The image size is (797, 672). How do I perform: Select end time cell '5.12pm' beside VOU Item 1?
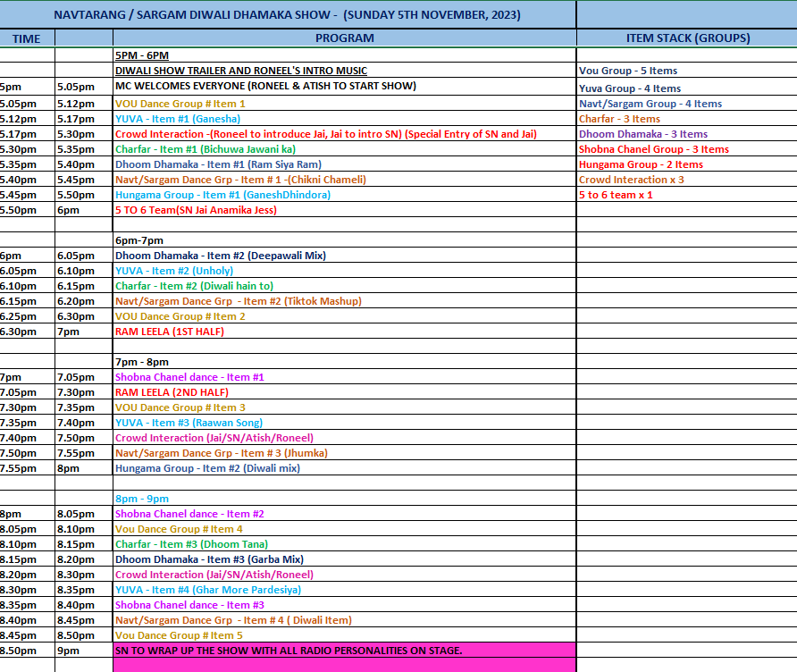click(84, 104)
